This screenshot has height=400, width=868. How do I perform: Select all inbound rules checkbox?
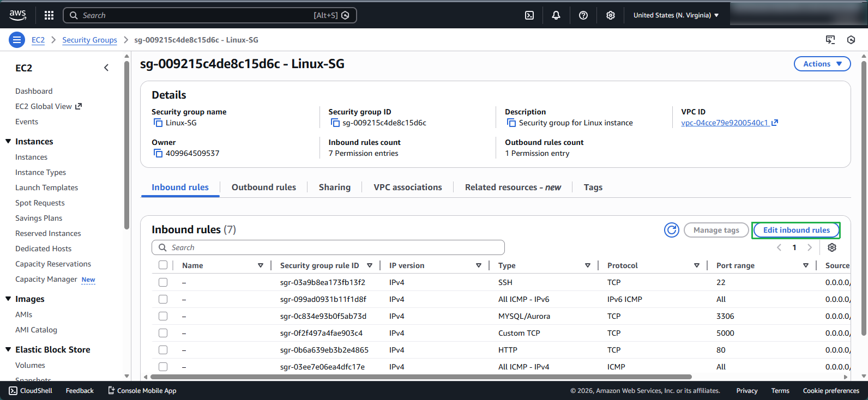click(163, 265)
